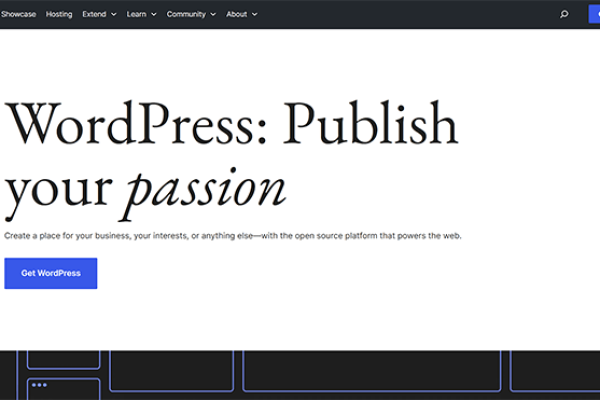This screenshot has width=600, height=400.
Task: Open the Showcase navigation link
Action: [19, 15]
